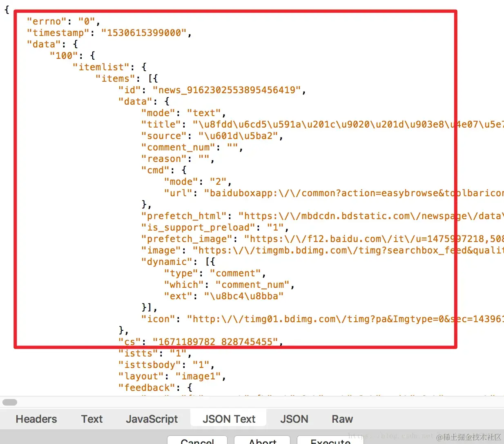Click the "image" timgmb.bdimg.com url line
Image resolution: width=504 pixels, height=444 pixels.
pyautogui.click(x=322, y=250)
